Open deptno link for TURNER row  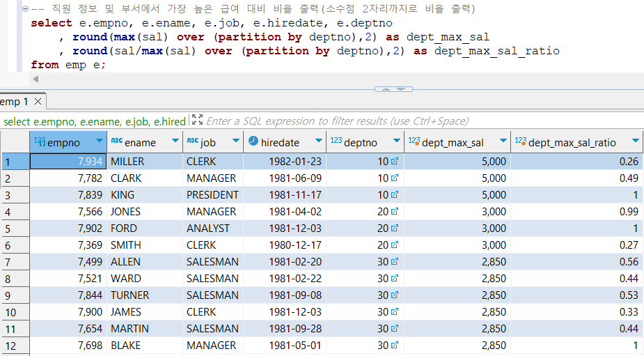tap(395, 295)
